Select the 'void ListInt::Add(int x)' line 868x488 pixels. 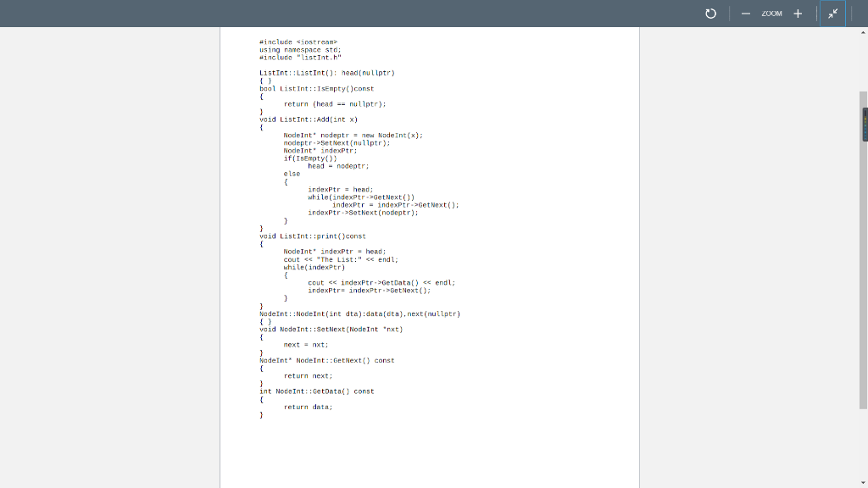pos(310,119)
